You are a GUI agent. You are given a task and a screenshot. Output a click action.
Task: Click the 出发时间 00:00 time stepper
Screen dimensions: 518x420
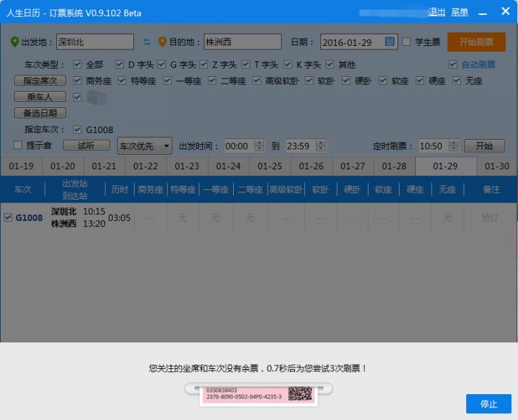[x=259, y=146]
